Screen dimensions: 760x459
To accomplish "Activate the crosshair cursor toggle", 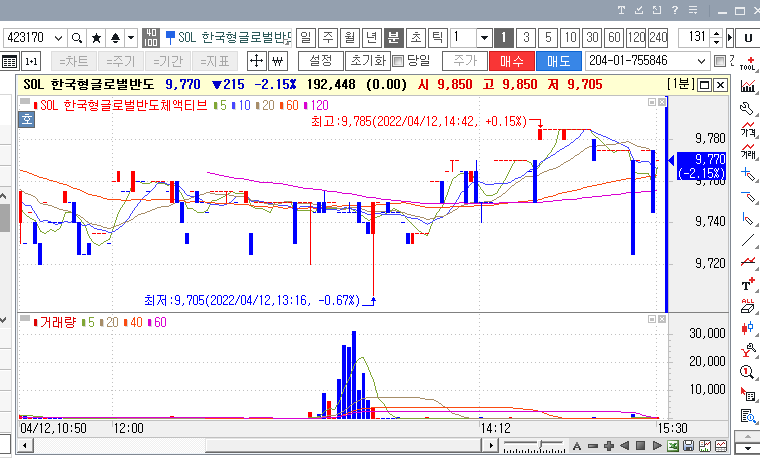I will click(256, 61).
